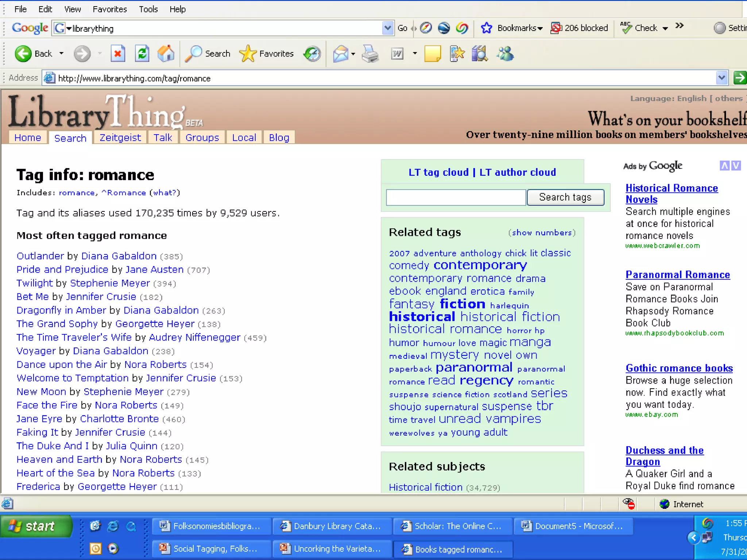The width and height of the screenshot is (747, 560).
Task: Open the Mail envelope icon
Action: [x=341, y=54]
